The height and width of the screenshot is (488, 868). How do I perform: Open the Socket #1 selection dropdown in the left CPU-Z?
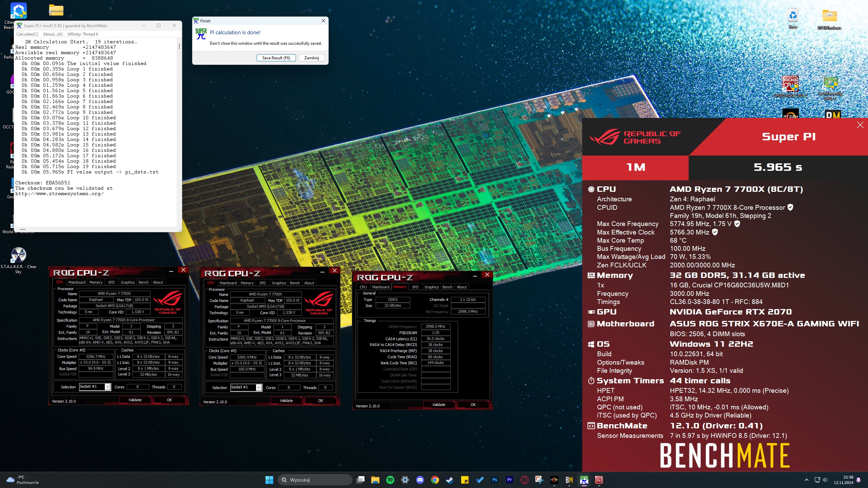(95, 387)
